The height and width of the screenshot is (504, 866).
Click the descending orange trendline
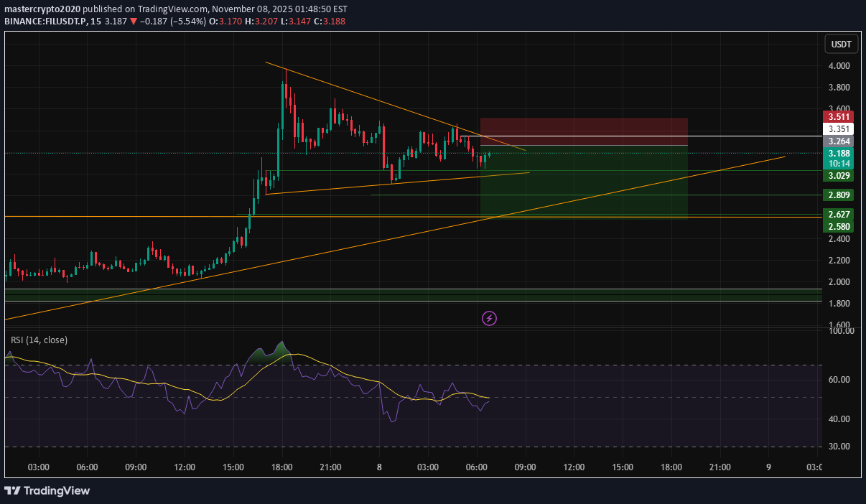click(x=395, y=107)
